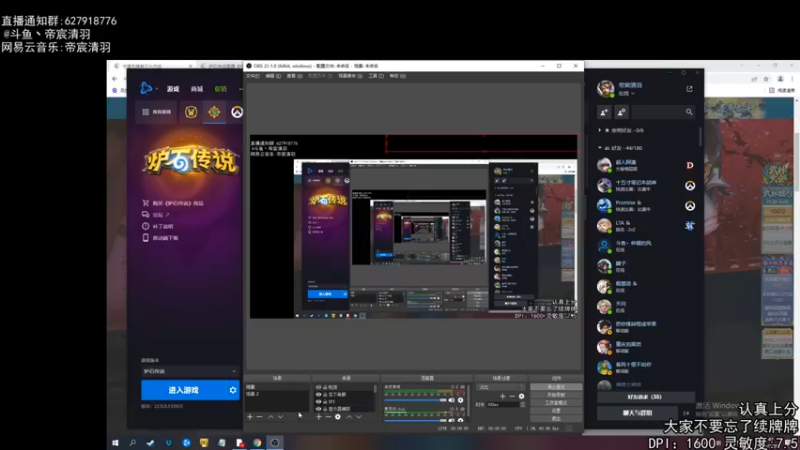
Task: Remove selected source with minus icon
Action: pyautogui.click(x=328, y=417)
